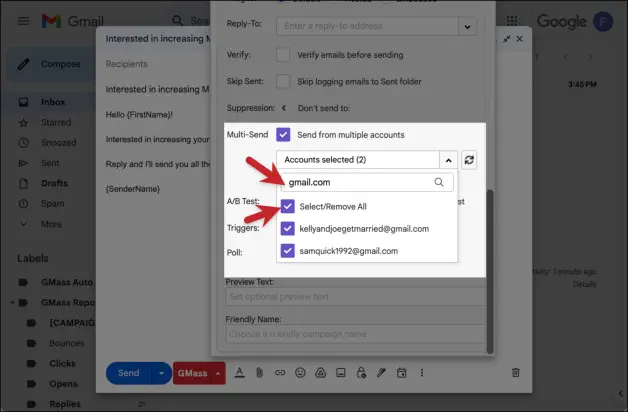
Task: Enable Verify emails before sending
Action: click(284, 54)
